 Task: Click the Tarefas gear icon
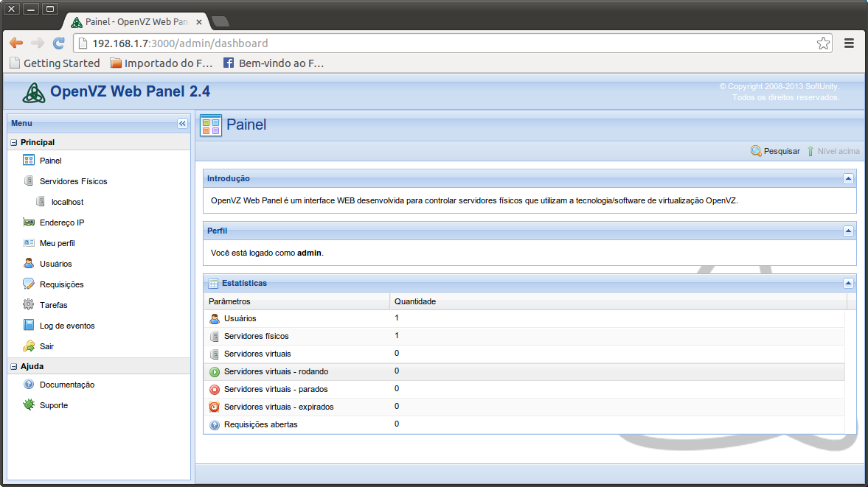(x=29, y=304)
